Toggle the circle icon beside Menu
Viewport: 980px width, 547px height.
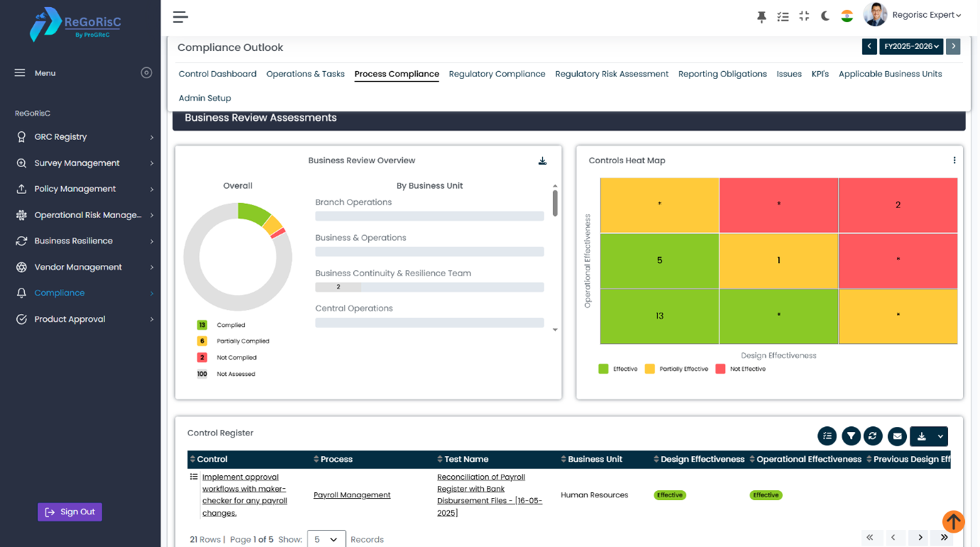(x=146, y=72)
